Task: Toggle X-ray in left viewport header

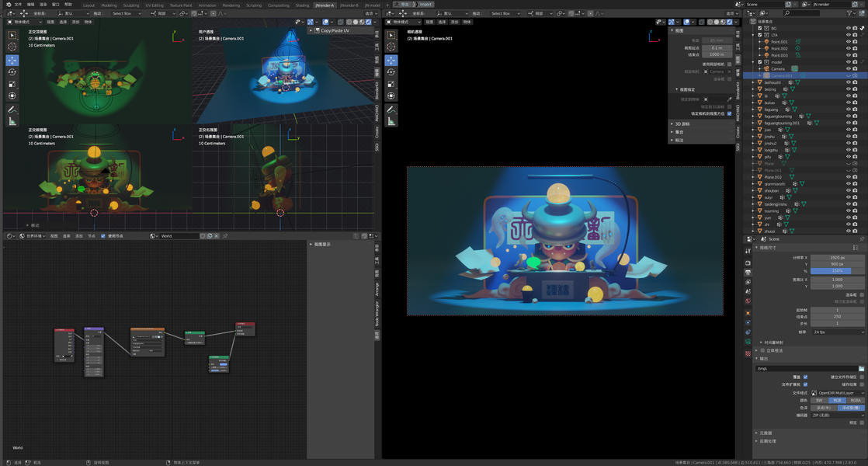Action: click(340, 23)
